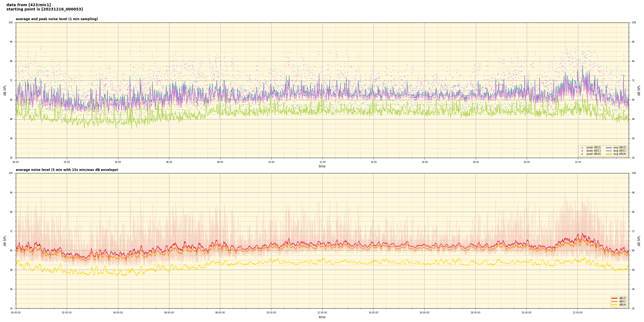Click the 'average and peak noise level' chart title
644x322 pixels.
(57, 19)
